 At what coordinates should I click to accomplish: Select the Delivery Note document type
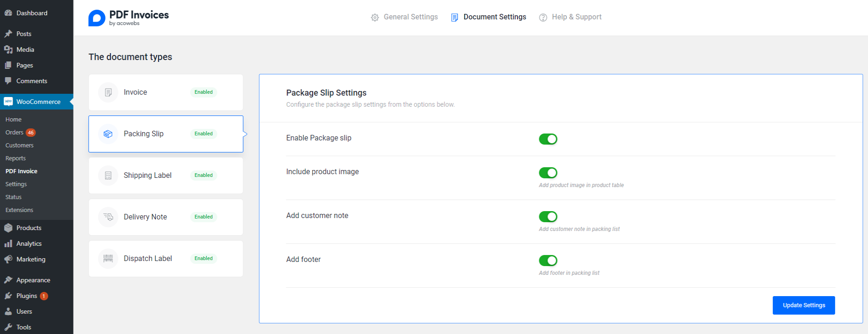pos(166,217)
